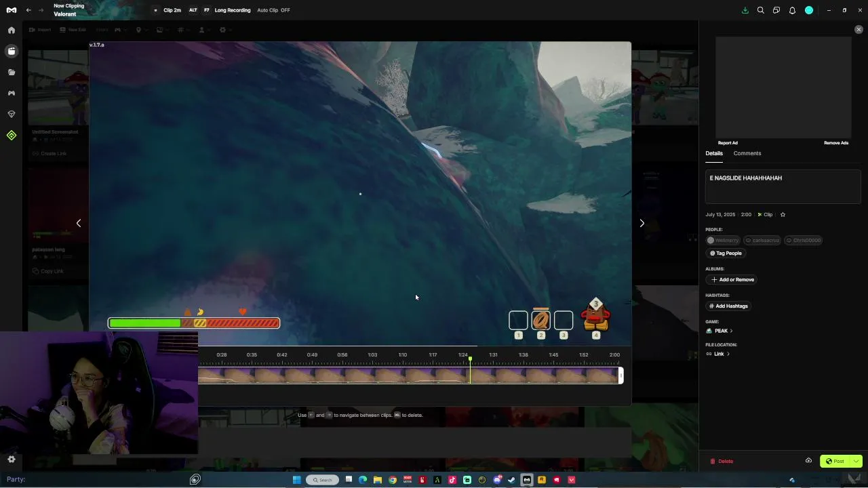Toggle Auto Clip OFF setting
The height and width of the screenshot is (488, 868).
[273, 10]
